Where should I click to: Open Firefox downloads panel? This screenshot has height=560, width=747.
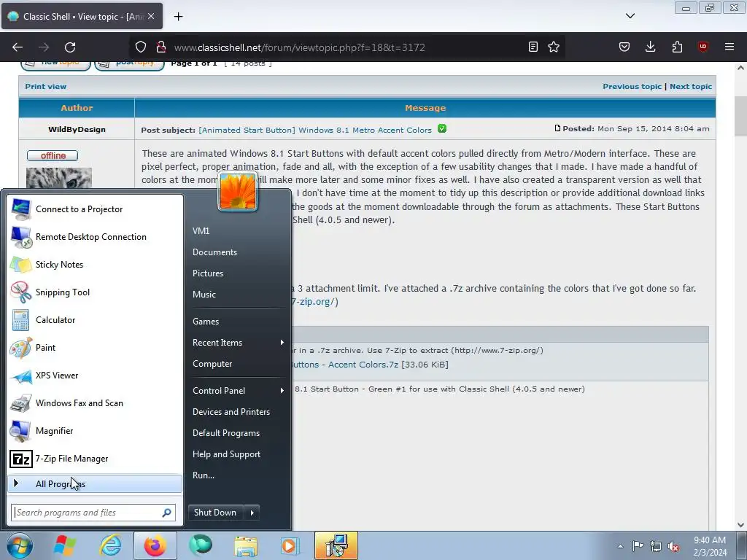pos(650,47)
